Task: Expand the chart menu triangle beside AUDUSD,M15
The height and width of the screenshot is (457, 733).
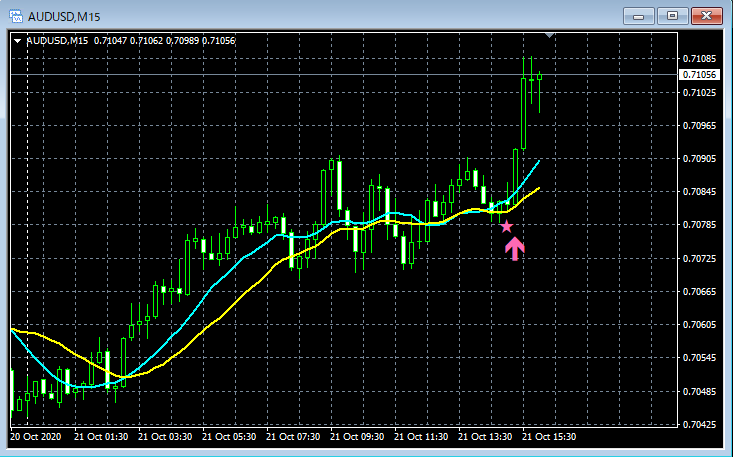Action: pos(18,41)
